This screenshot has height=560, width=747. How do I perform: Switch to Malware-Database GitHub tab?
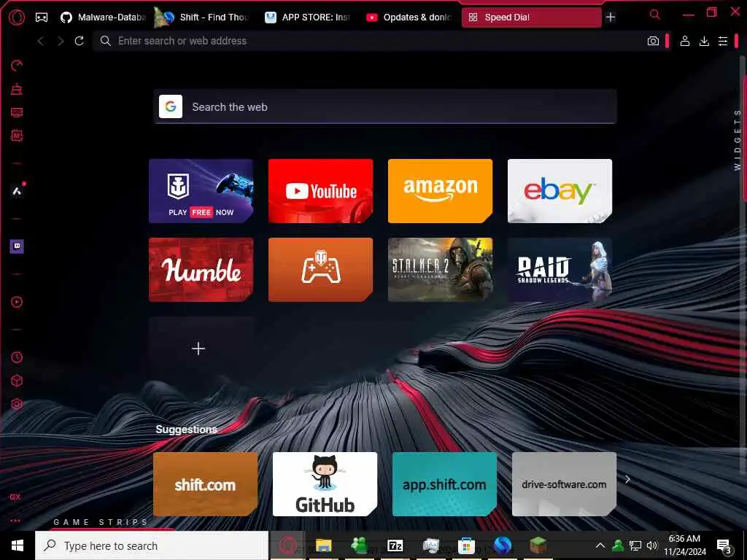[x=103, y=17]
